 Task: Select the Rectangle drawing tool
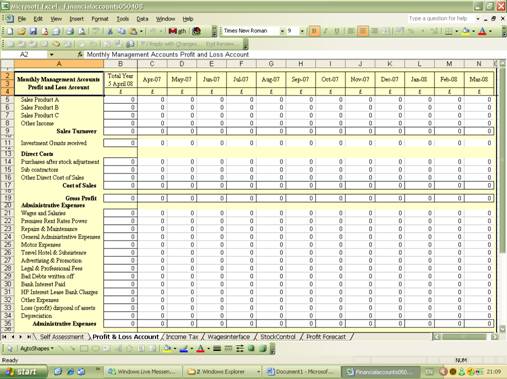point(84,348)
